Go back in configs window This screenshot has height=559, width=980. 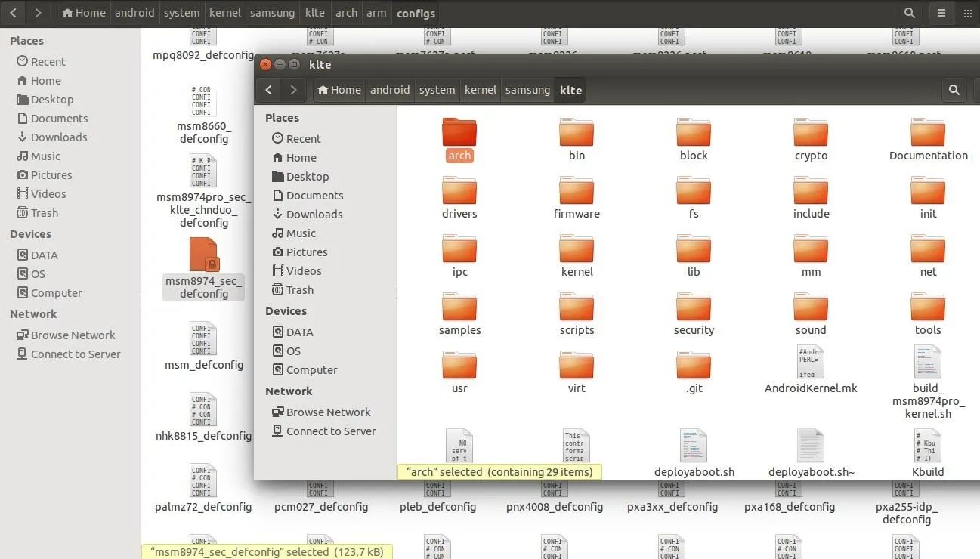click(x=14, y=13)
